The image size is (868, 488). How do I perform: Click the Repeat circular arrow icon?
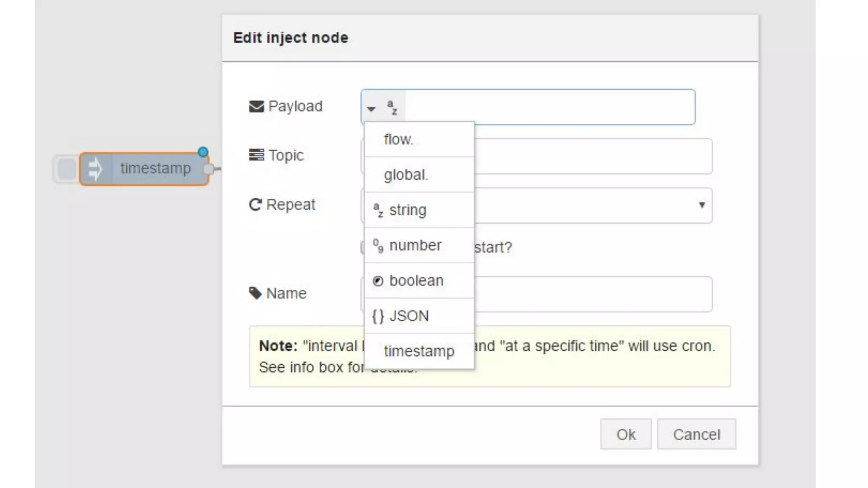[255, 205]
